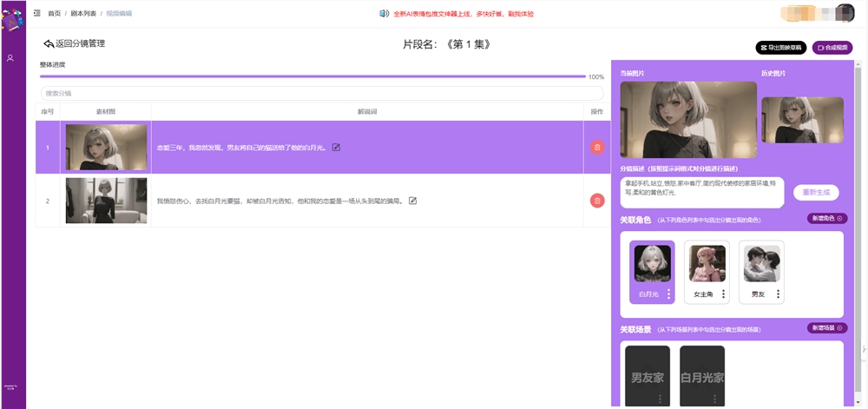Click 重新生成 to regenerate image

point(816,192)
